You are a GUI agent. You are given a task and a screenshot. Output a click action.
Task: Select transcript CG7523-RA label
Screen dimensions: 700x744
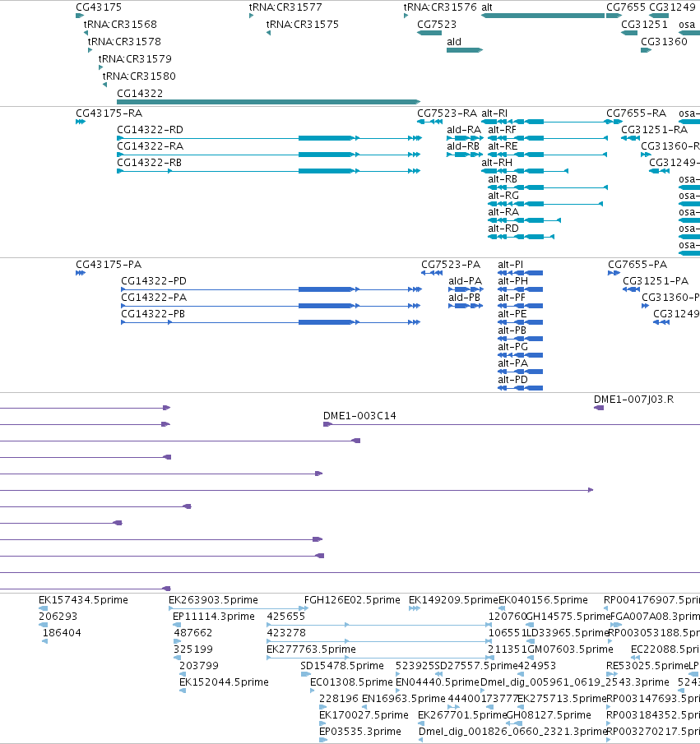point(447,113)
